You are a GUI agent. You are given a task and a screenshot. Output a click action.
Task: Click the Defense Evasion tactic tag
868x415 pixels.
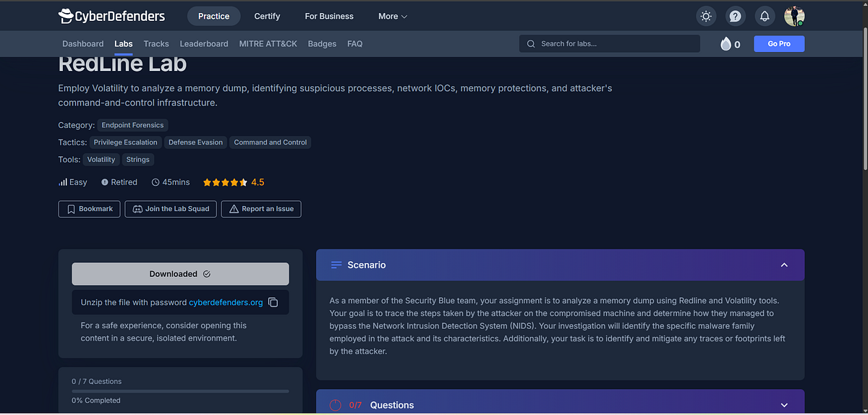[196, 142]
